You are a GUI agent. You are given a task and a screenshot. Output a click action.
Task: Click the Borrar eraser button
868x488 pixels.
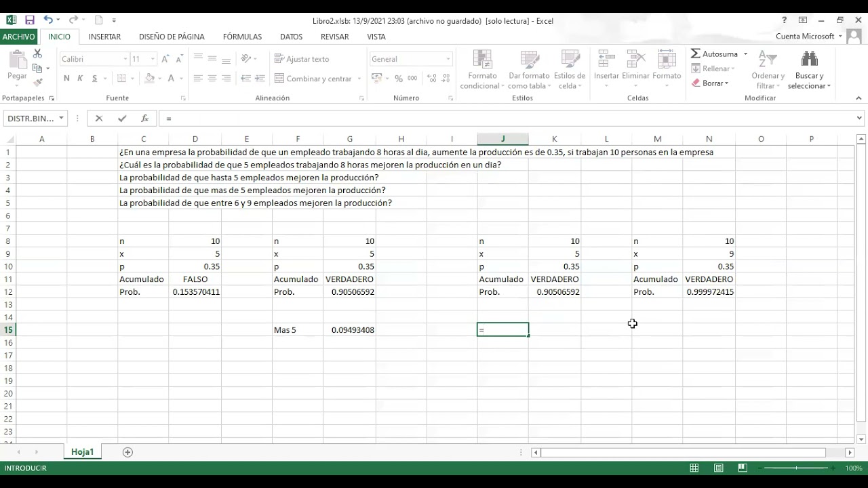(x=710, y=83)
